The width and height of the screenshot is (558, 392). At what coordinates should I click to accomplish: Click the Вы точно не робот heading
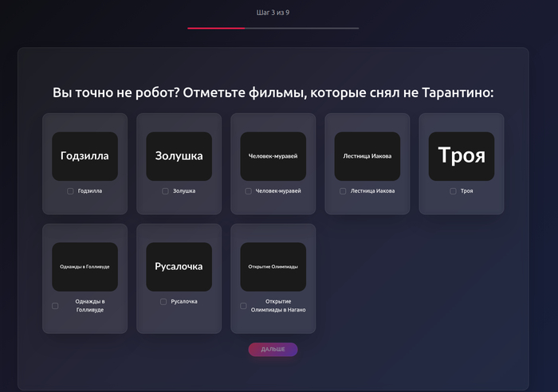pos(273,92)
